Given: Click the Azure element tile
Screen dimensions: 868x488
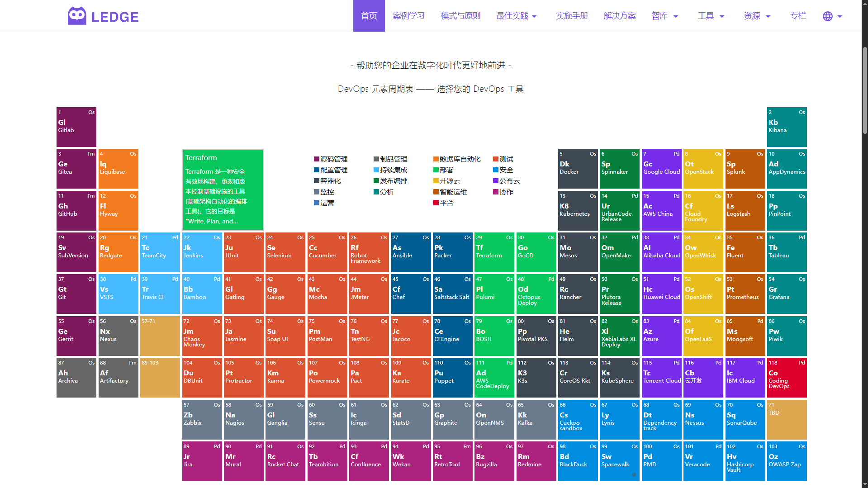Looking at the screenshot, I should point(662,336).
